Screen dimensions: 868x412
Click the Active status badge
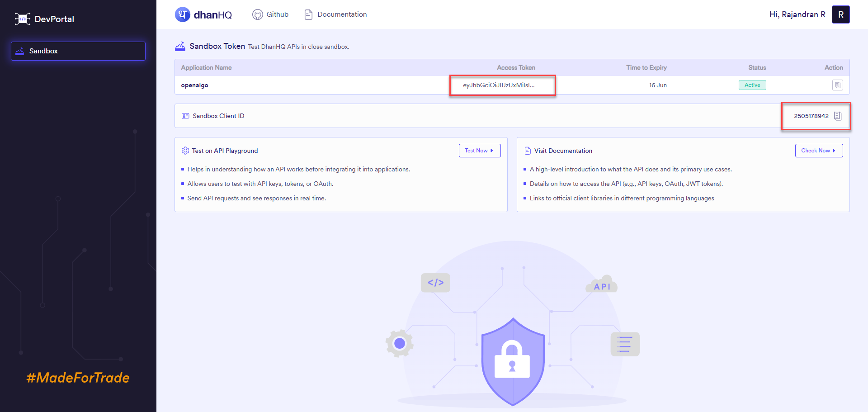752,85
